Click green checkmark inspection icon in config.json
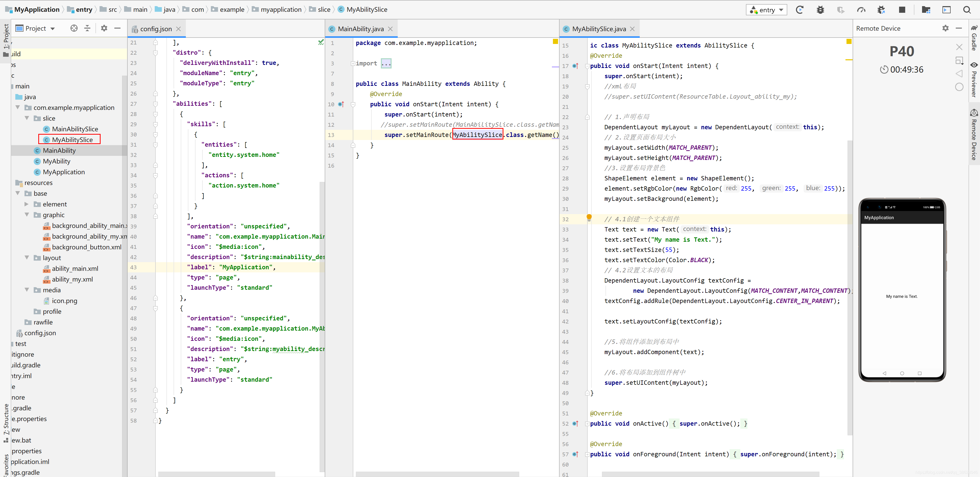Viewport: 980px width, 477px height. (321, 42)
